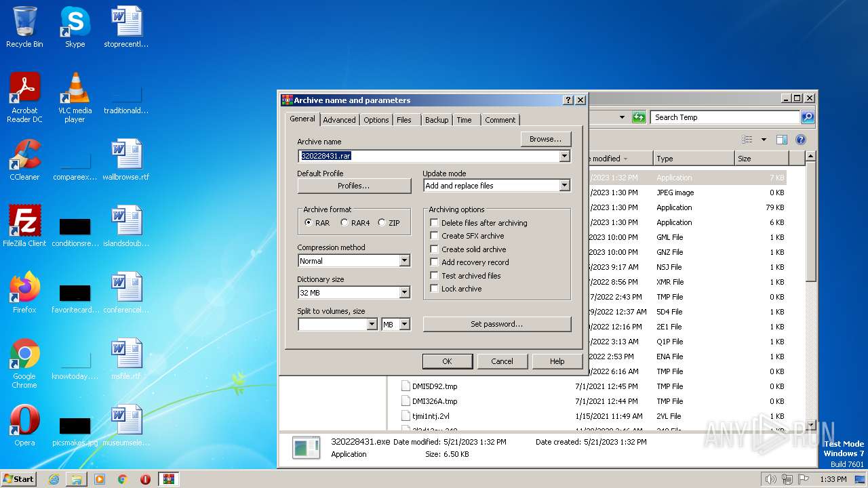This screenshot has height=488, width=868.
Task: Open the Profiles... button
Action: pos(354,186)
